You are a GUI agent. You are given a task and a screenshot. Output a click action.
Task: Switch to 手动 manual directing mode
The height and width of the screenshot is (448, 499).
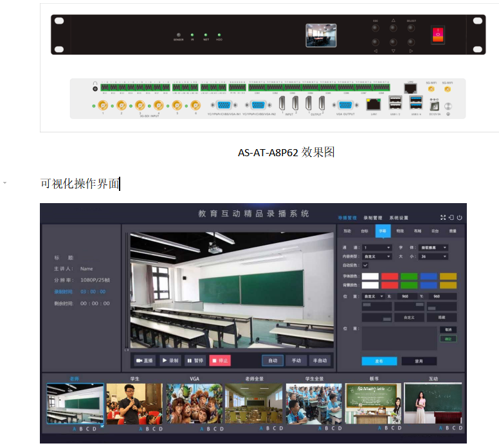coord(294,361)
